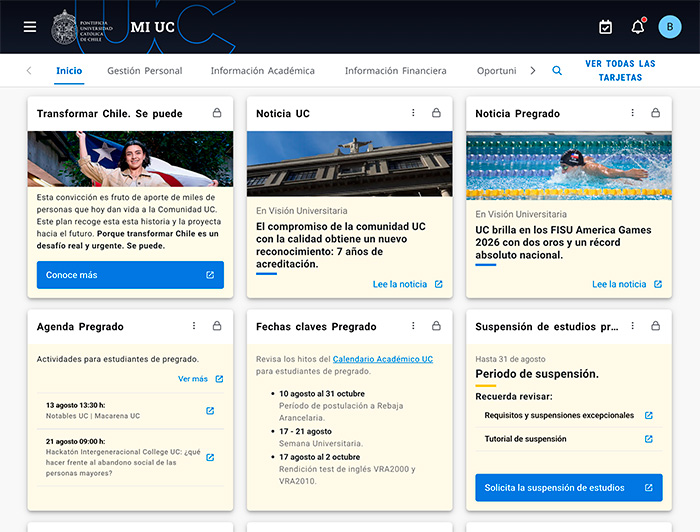Click the 10 agosto al 31 octubre date
The height and width of the screenshot is (532, 700).
click(322, 394)
